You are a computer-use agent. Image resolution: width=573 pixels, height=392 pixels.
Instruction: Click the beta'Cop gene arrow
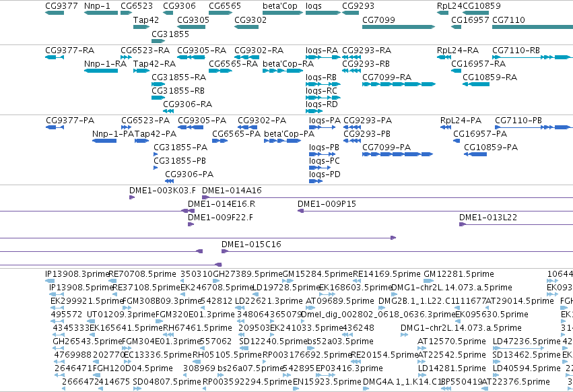(x=283, y=13)
